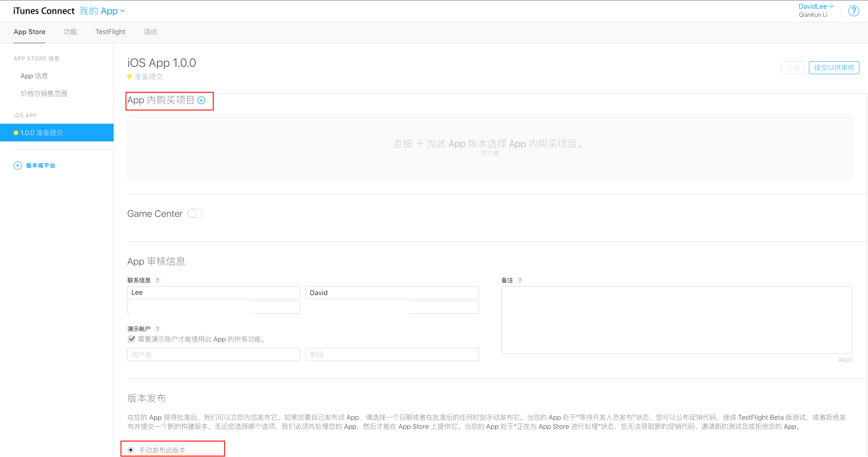Open App 信息 in the sidebar
The height and width of the screenshot is (457, 868).
(x=34, y=76)
